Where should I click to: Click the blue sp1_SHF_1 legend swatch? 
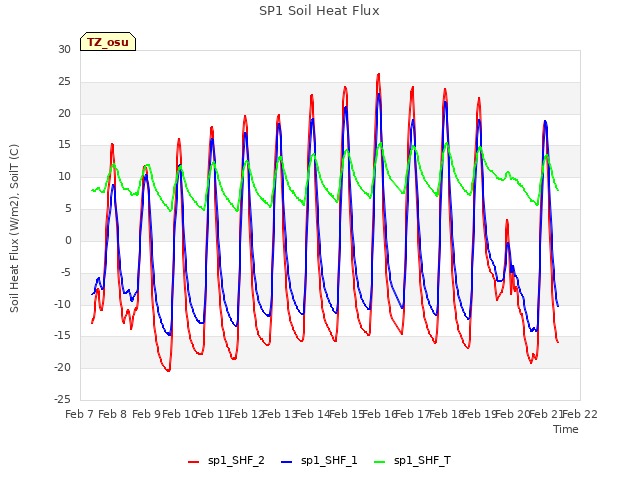(x=287, y=462)
